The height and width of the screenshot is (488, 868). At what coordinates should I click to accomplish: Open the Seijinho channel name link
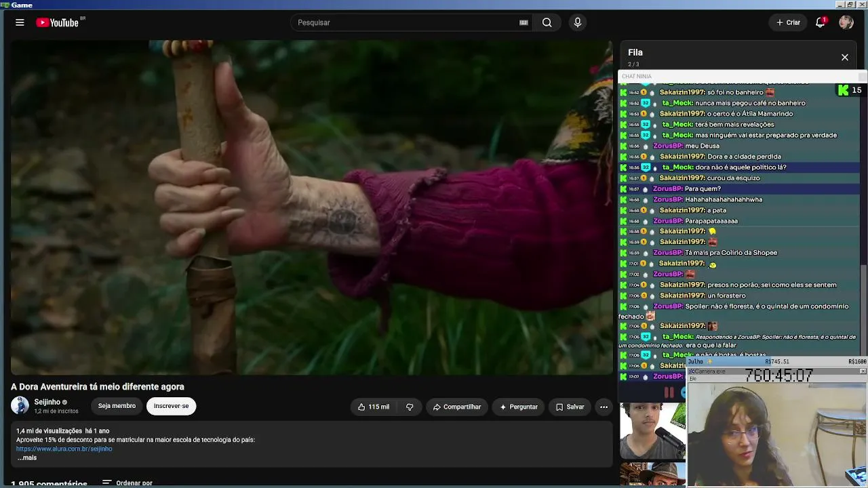pyautogui.click(x=47, y=402)
